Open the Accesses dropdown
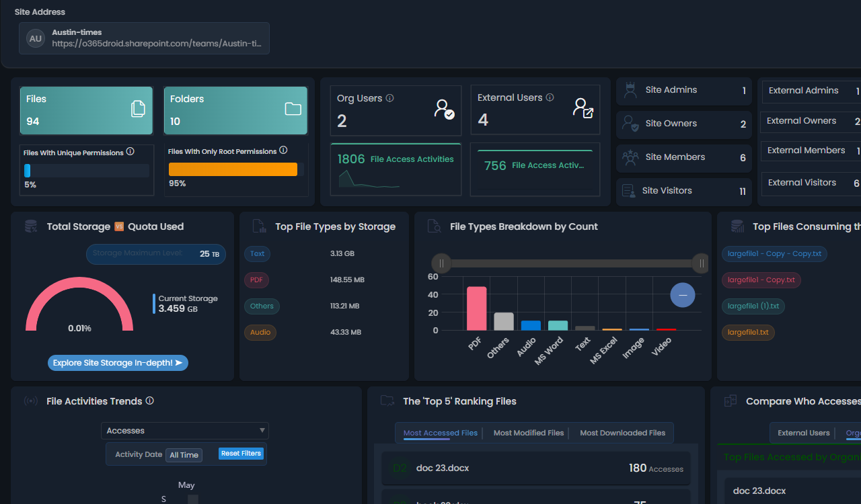Image resolution: width=861 pixels, height=504 pixels. pyautogui.click(x=184, y=431)
